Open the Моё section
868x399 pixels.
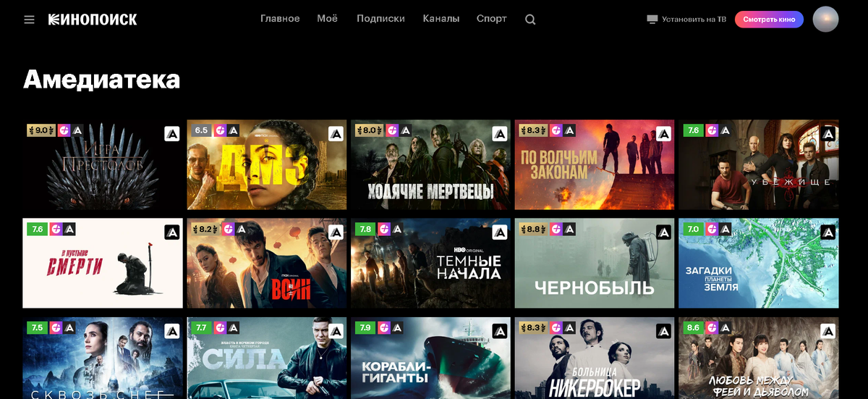[327, 19]
